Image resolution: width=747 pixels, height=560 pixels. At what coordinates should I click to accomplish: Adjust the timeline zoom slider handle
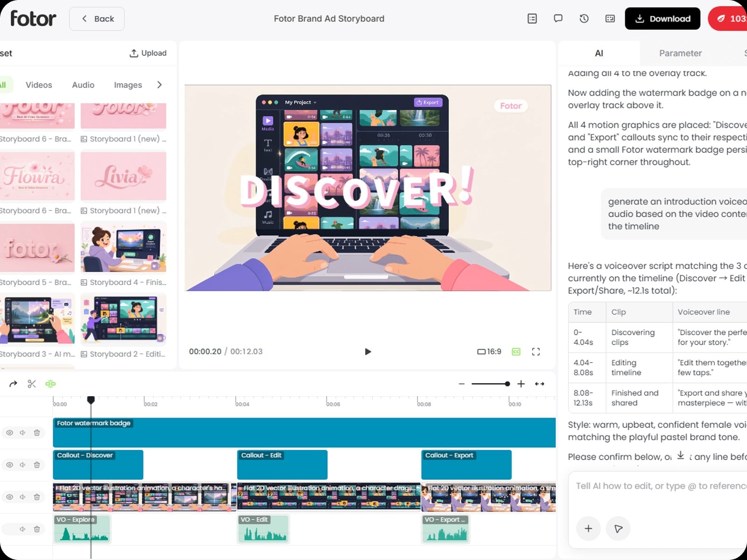507,384
